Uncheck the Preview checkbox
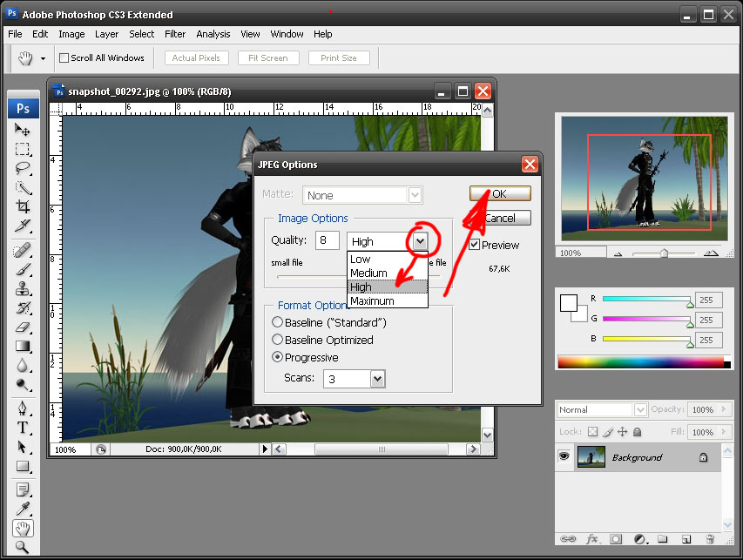This screenshot has height=560, width=743. point(475,246)
